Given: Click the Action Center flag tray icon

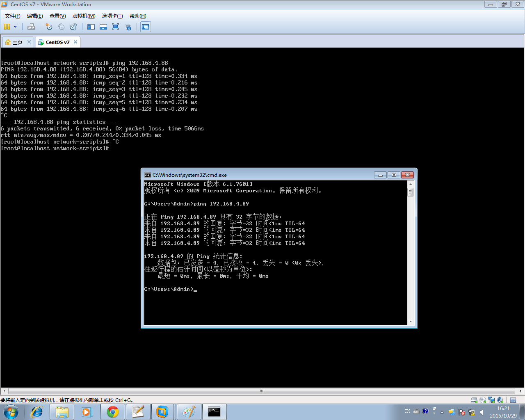Looking at the screenshot, I should (x=462, y=412).
